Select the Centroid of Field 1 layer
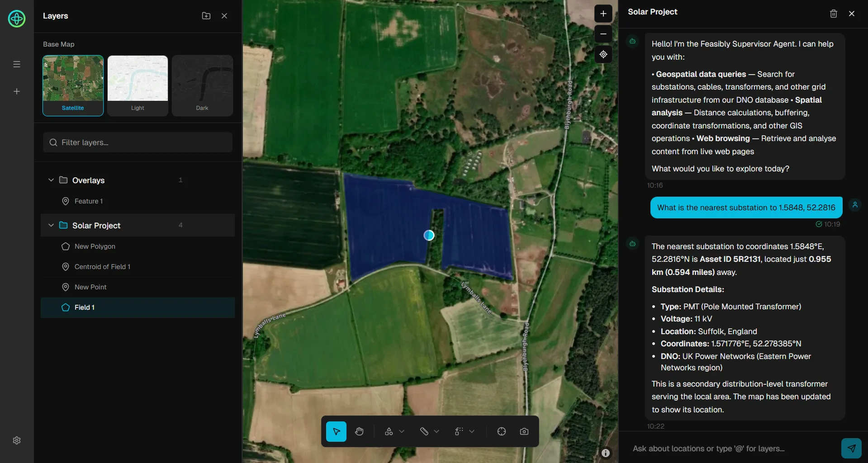The width and height of the screenshot is (868, 463). click(x=138, y=267)
